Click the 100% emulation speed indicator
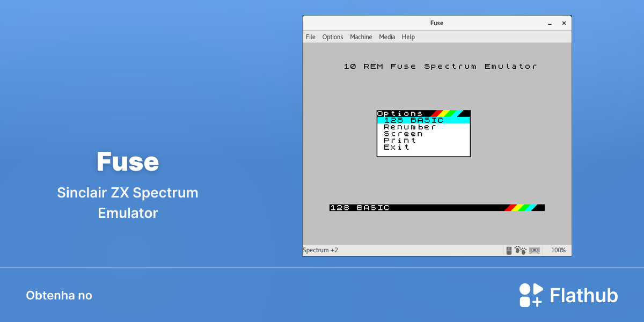 click(558, 250)
